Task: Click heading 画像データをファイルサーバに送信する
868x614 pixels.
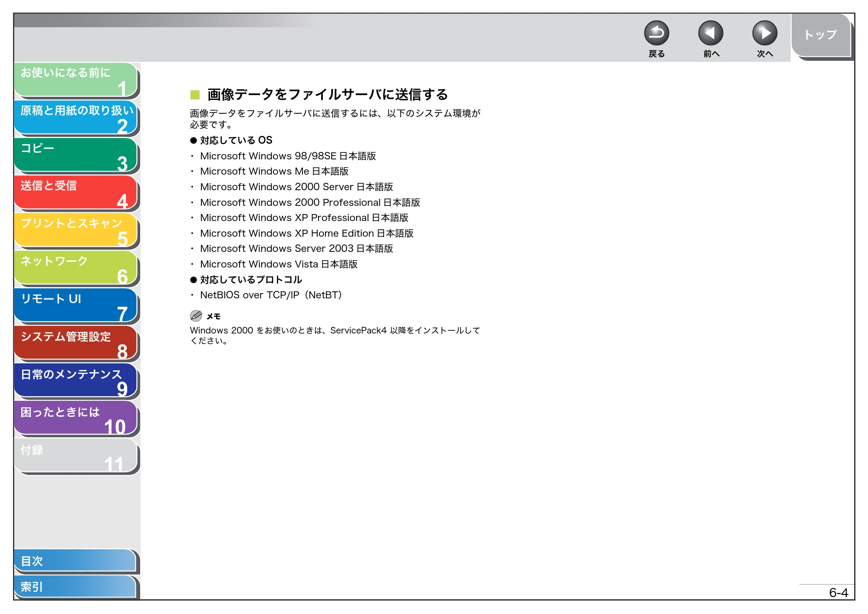Action: [x=327, y=94]
